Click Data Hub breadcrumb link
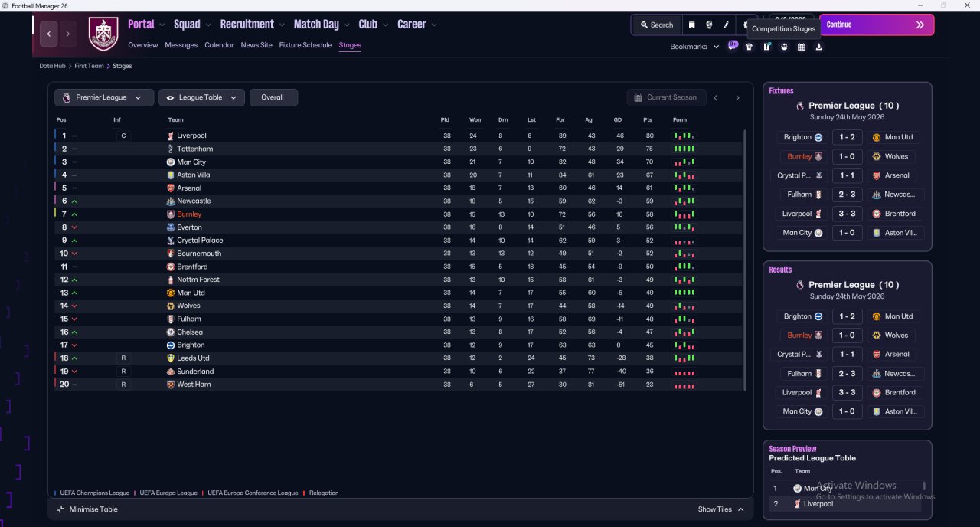The height and width of the screenshot is (527, 980). [x=53, y=66]
